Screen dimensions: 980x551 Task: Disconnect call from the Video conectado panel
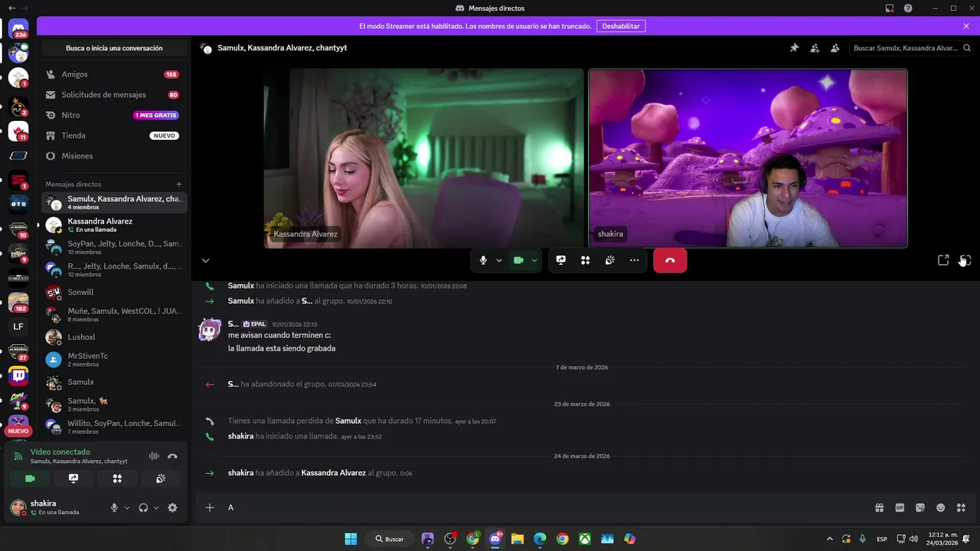point(172,456)
